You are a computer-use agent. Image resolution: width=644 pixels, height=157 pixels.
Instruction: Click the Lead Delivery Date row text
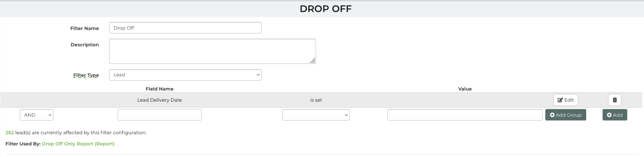coord(160,100)
